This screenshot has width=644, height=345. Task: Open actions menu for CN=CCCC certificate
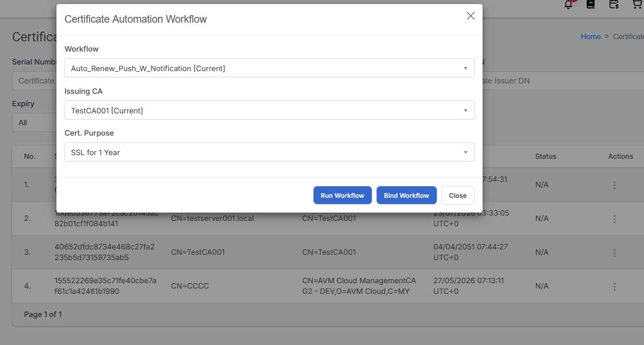615,286
